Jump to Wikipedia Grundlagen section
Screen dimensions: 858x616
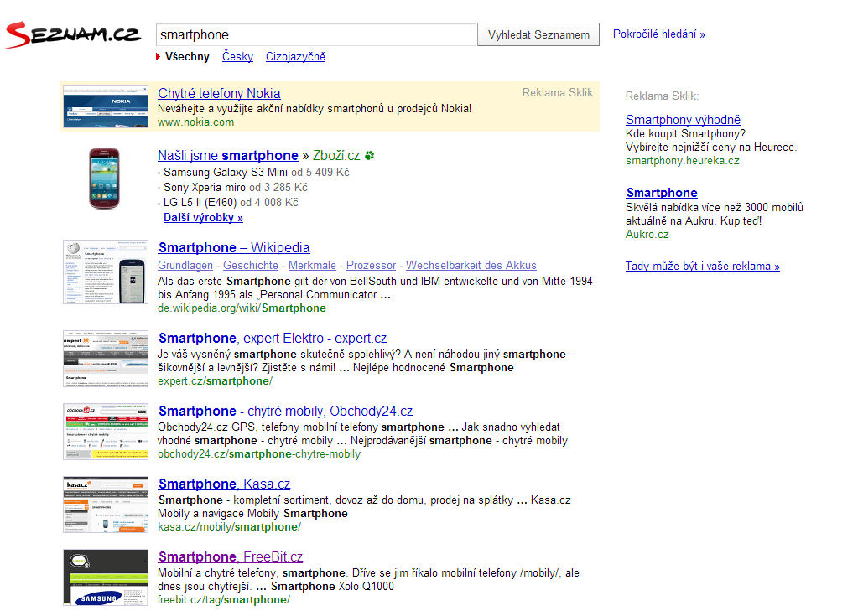[185, 265]
